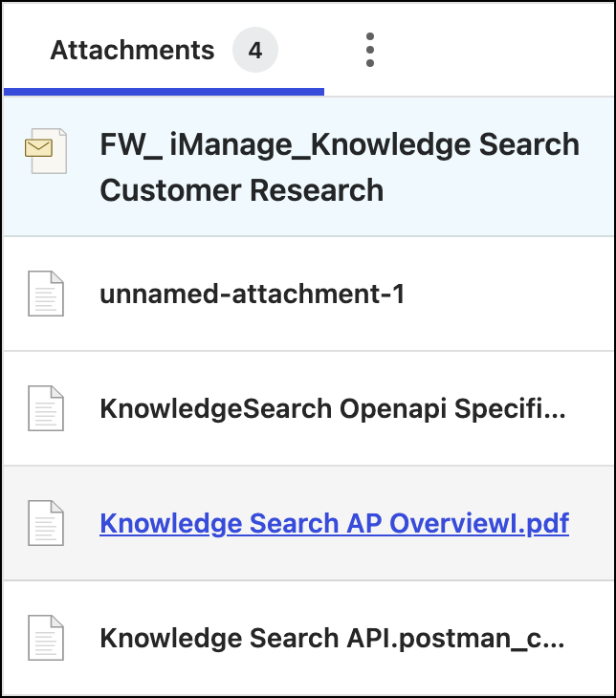This screenshot has width=616, height=698.
Task: Click the file icon next to OverviewI.pdf
Action: click(46, 524)
